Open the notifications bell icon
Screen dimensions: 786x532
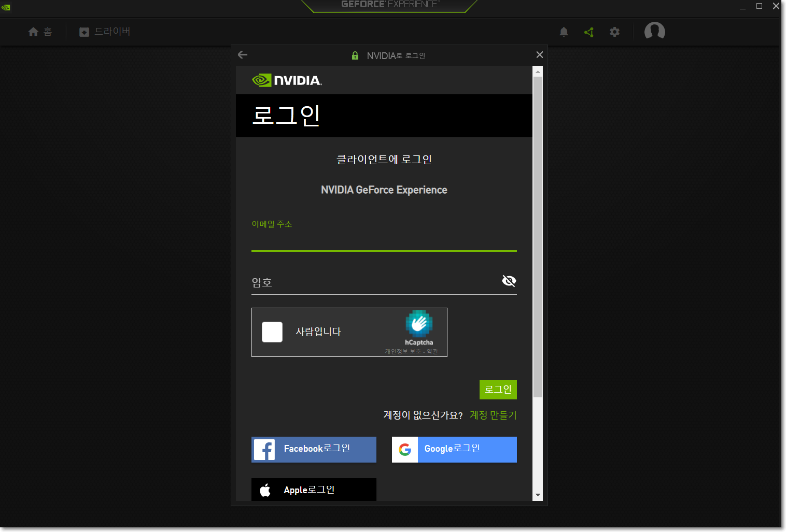[x=564, y=32]
